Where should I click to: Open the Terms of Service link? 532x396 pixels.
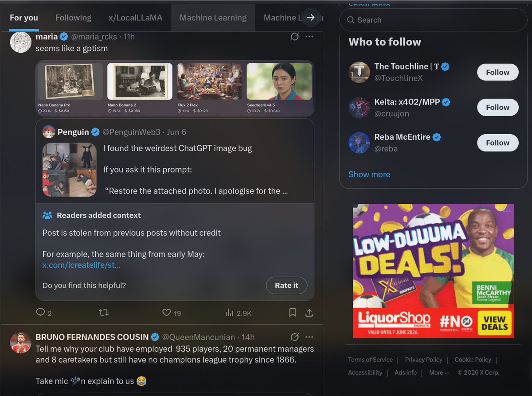coord(370,360)
